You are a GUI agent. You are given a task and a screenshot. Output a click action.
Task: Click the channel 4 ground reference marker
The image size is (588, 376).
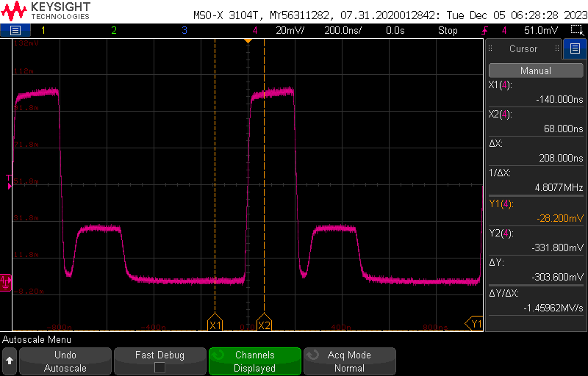[x=6, y=281]
